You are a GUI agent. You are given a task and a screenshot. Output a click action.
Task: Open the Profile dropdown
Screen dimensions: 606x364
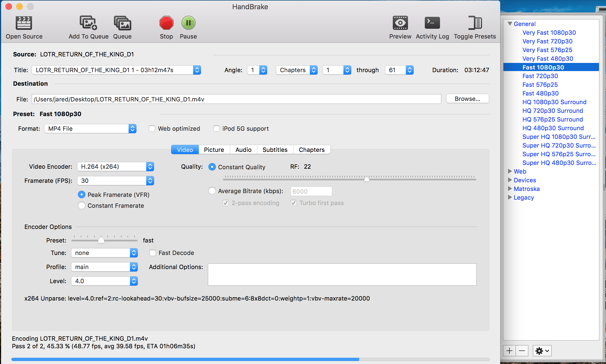pyautogui.click(x=104, y=267)
